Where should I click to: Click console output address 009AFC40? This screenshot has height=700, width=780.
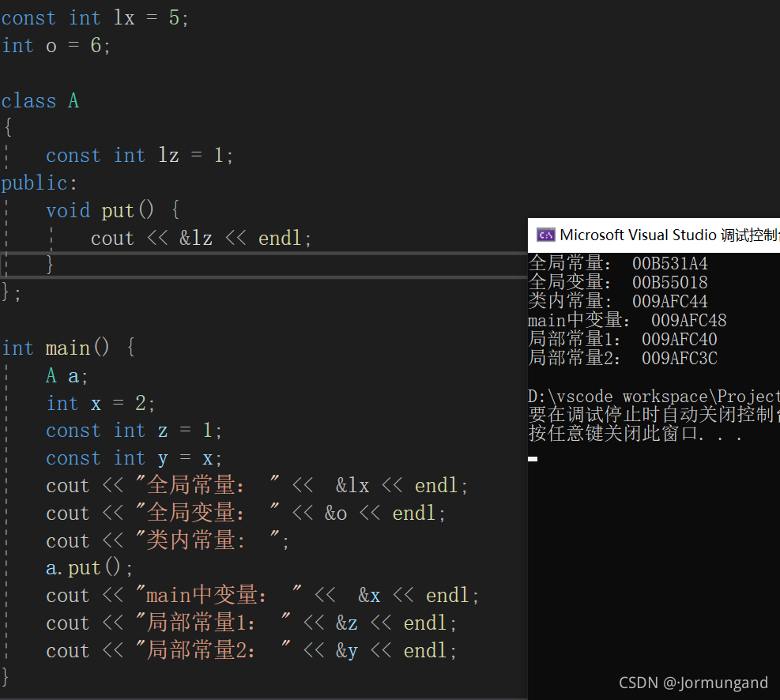(x=680, y=339)
